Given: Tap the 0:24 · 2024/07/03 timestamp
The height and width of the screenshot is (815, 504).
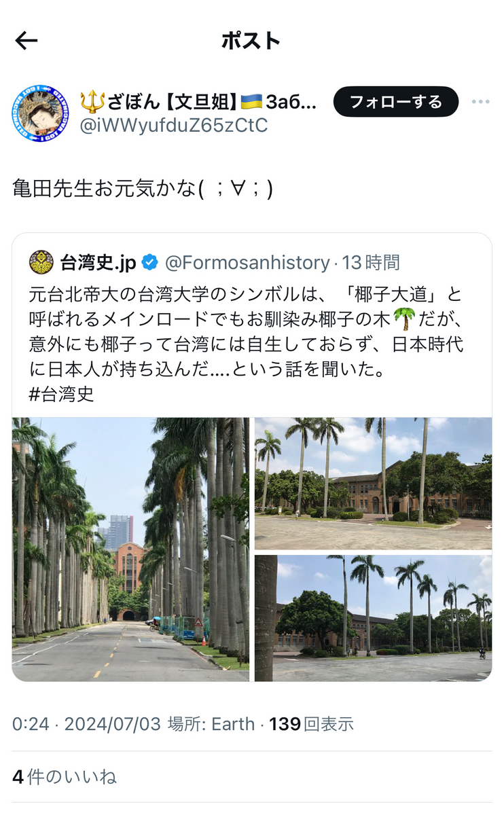Looking at the screenshot, I should coord(86,724).
